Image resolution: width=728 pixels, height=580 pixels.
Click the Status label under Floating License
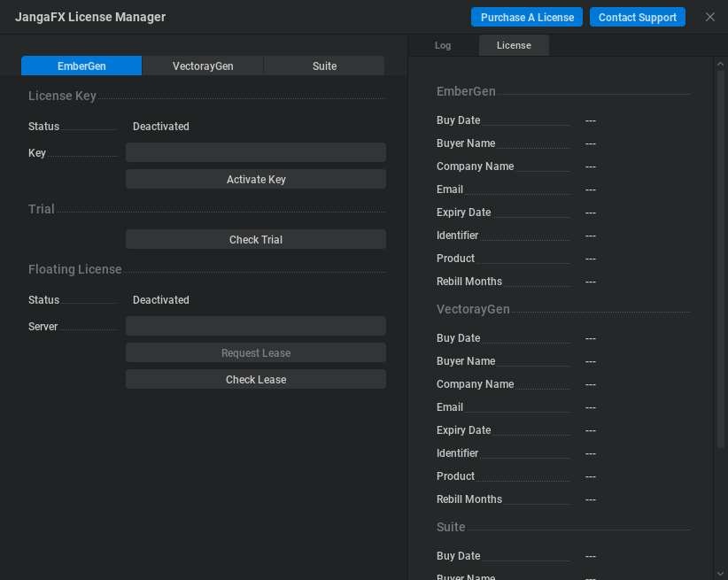[x=43, y=300]
